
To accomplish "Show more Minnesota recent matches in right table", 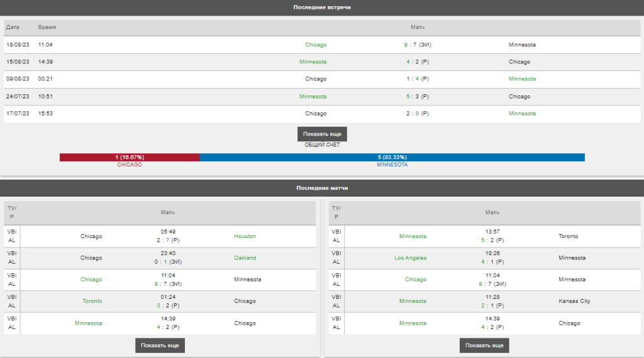I will 484,345.
